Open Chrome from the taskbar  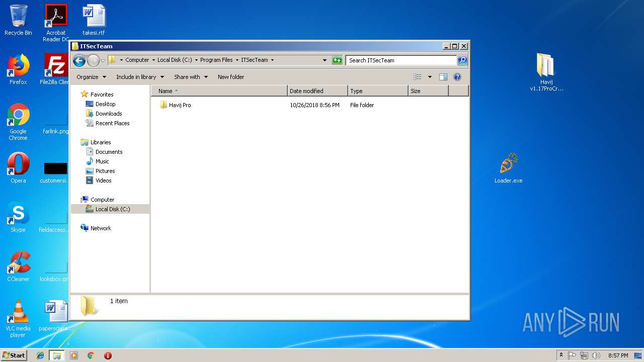(x=91, y=355)
